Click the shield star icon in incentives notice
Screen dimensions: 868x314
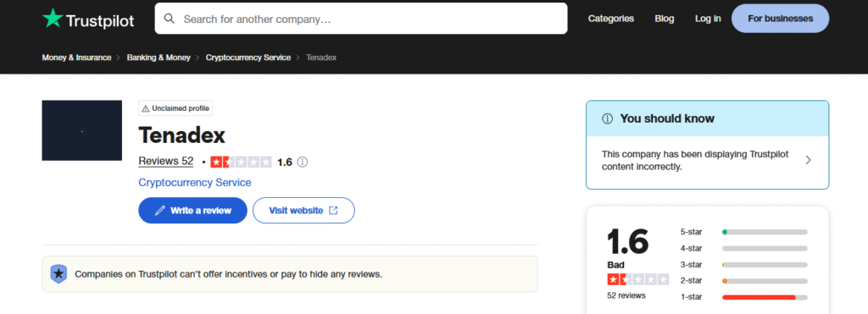point(58,273)
